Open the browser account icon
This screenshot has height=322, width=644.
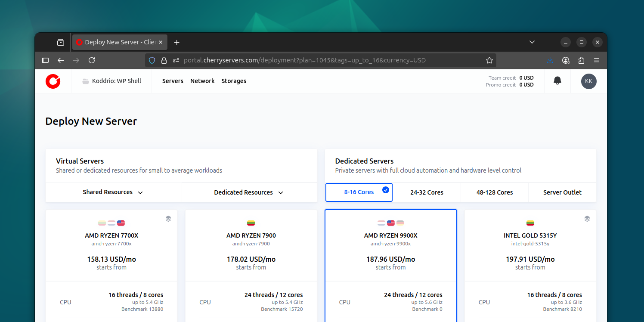click(x=566, y=60)
